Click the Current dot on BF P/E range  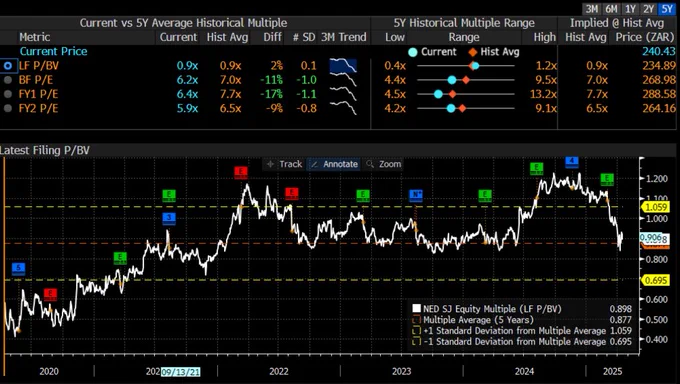452,80
